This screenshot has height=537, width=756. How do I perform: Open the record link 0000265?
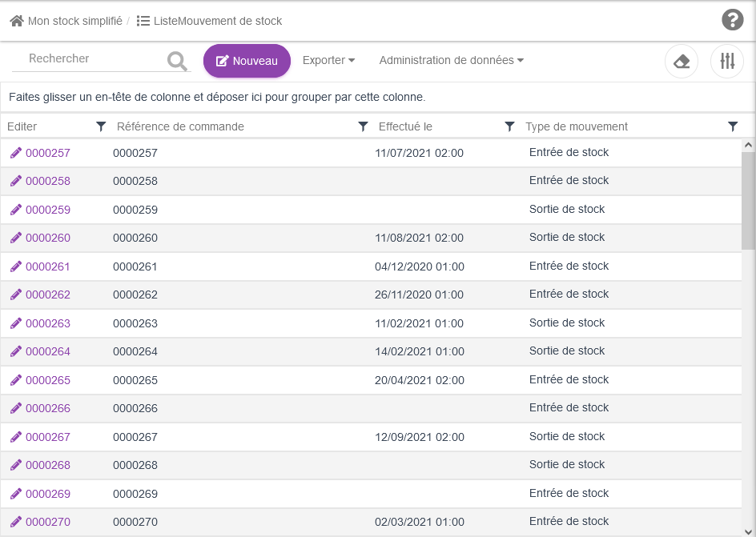(x=48, y=380)
